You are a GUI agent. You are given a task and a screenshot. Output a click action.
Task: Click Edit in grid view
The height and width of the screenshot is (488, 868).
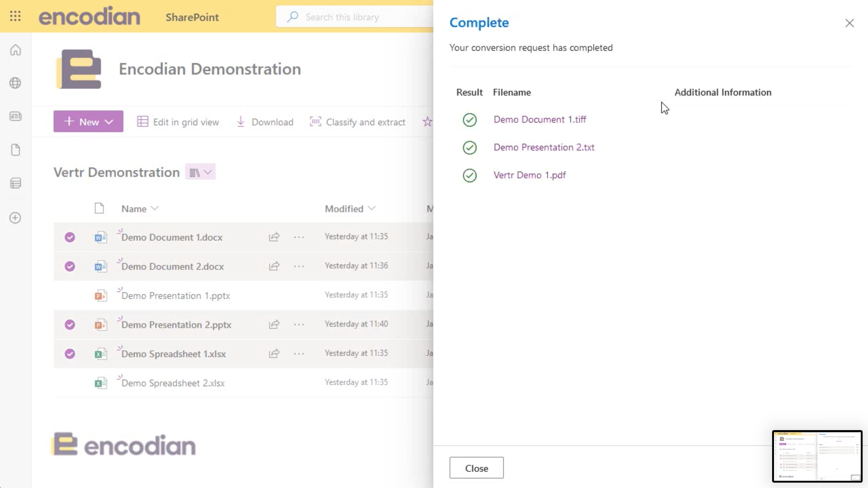[178, 122]
